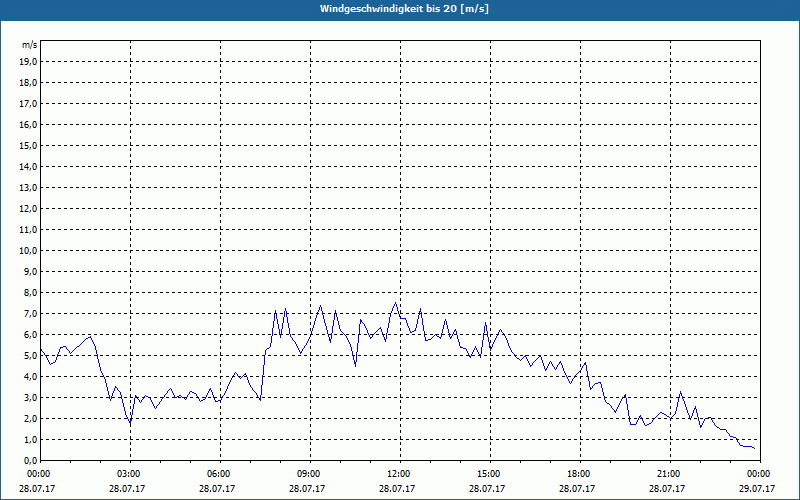Viewport: 800px width, 500px height.
Task: Click the 12,0 y-axis label
Action: [28, 209]
